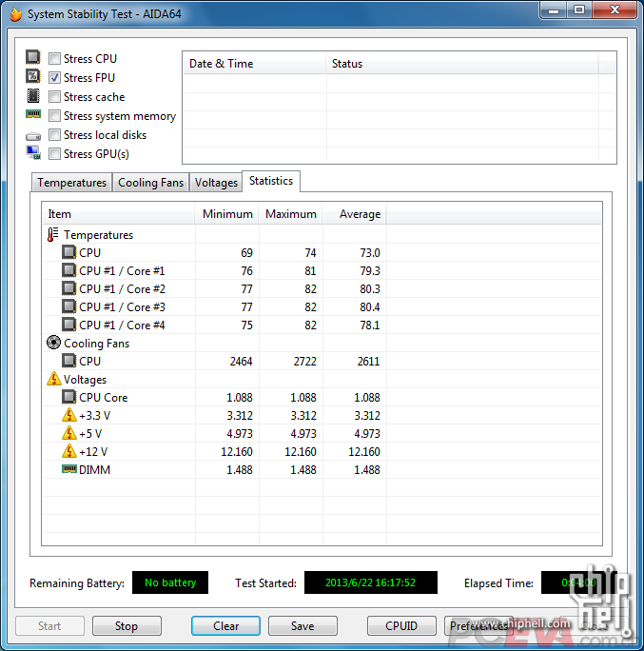The width and height of the screenshot is (644, 651).
Task: Click CPU fan maximum value 2722
Action: point(305,362)
